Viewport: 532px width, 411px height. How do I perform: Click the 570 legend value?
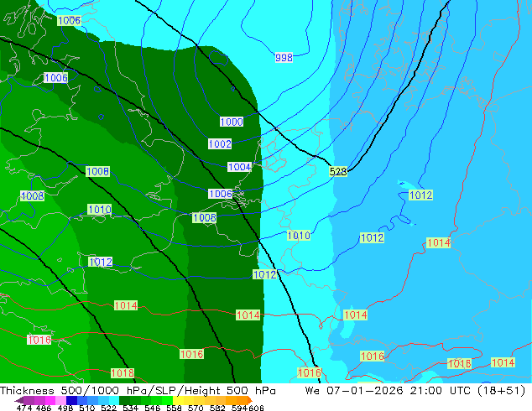pyautogui.click(x=196, y=408)
